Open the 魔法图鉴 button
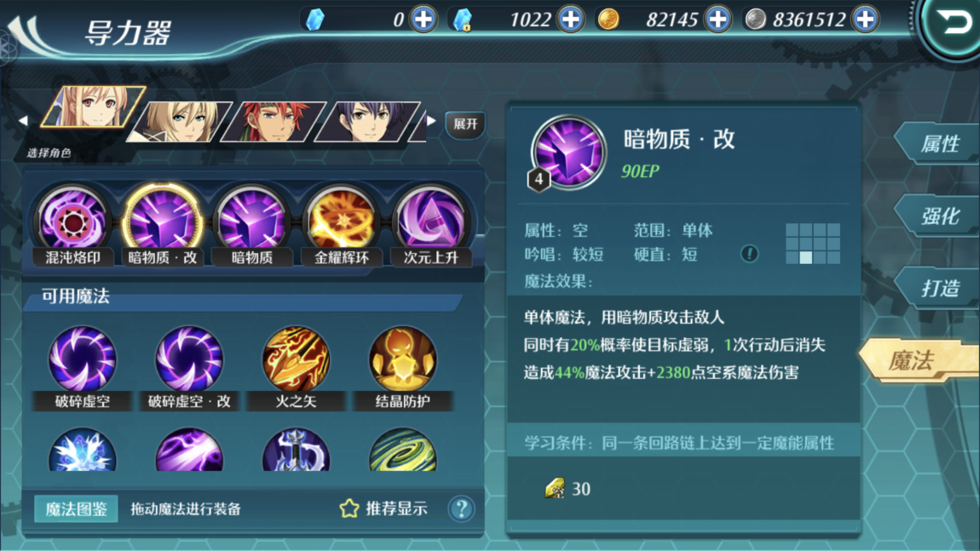980x551 pixels. tap(76, 508)
